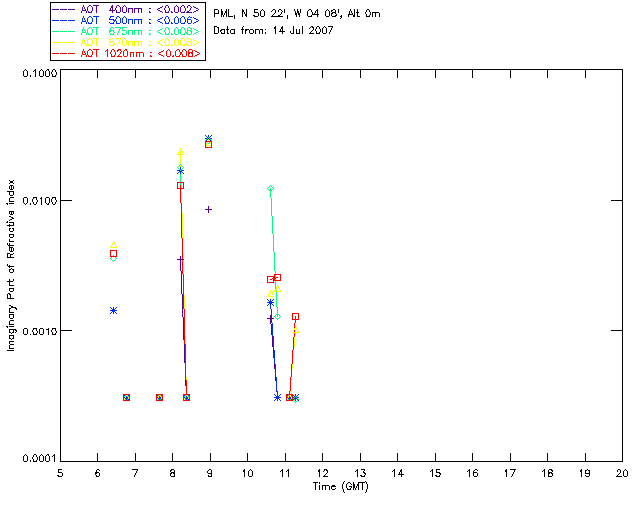Click the y-axis label 0.0100
640x512 pixels.
39,201
